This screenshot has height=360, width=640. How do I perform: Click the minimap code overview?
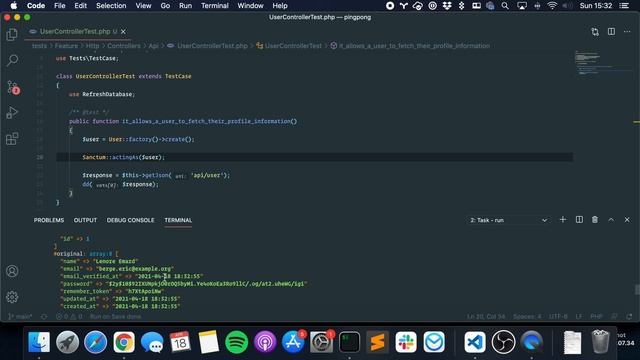coord(602,62)
